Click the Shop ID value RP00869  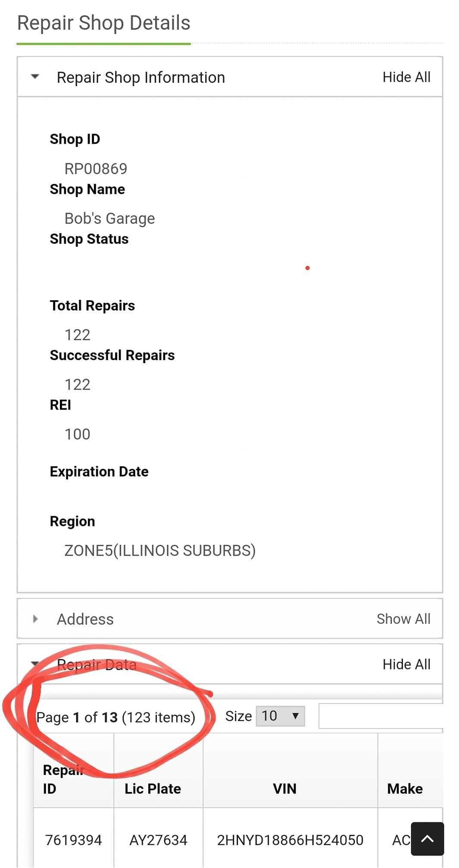[x=96, y=169]
